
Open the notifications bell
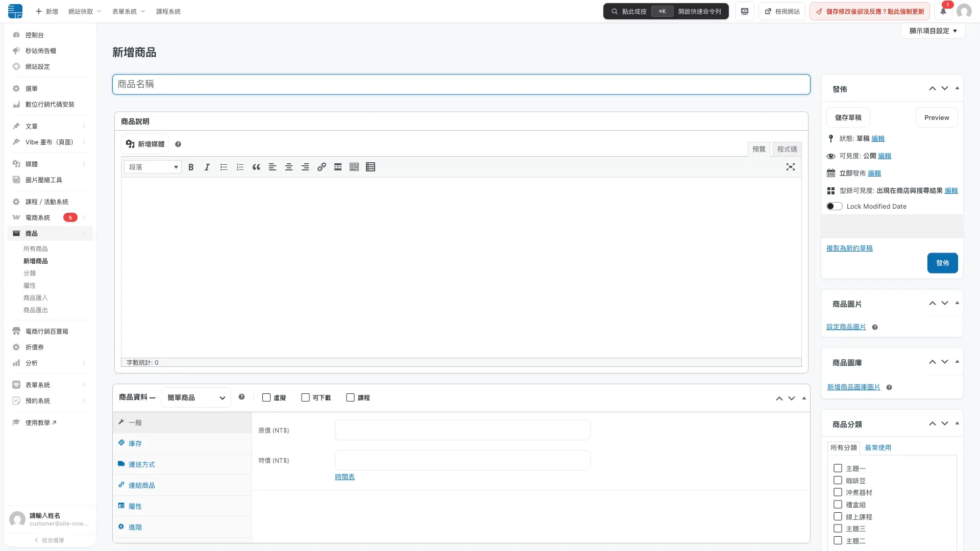[943, 11]
